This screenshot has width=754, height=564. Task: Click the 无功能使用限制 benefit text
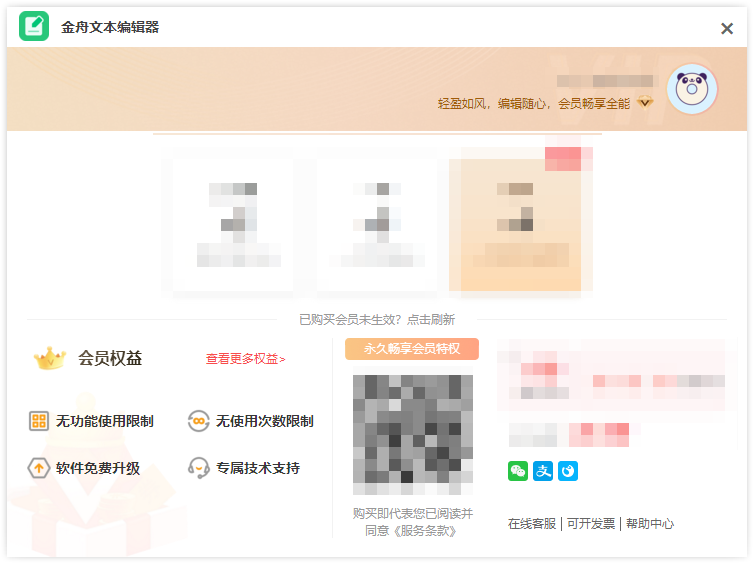point(104,421)
